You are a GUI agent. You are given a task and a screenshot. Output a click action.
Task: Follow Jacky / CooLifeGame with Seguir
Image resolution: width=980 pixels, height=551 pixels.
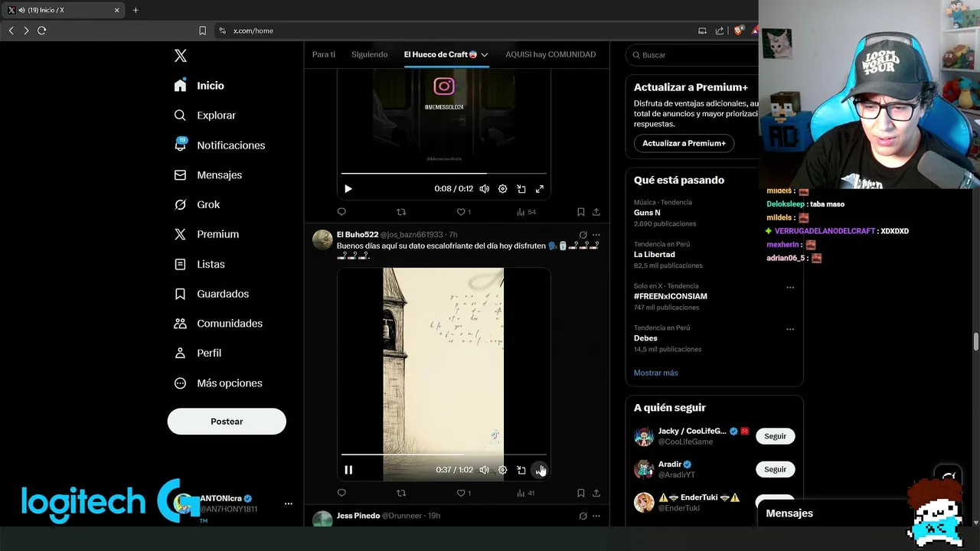click(x=776, y=436)
